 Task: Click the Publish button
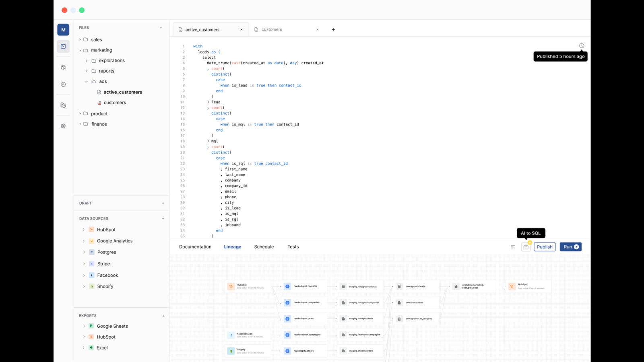(x=545, y=247)
